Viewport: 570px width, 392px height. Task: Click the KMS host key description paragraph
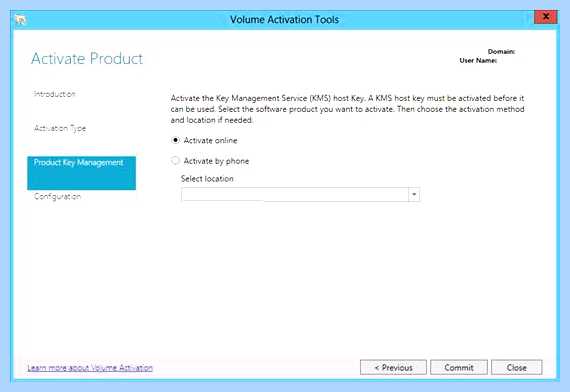pos(347,109)
